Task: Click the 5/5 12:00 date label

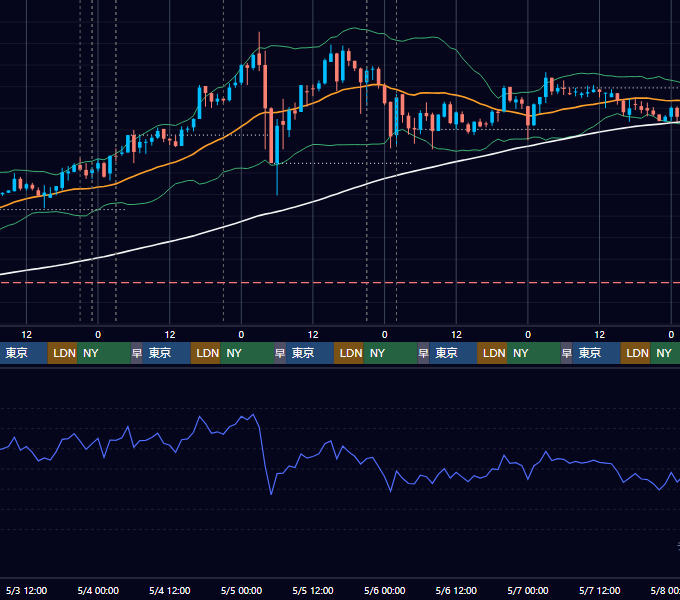Action: [x=313, y=590]
